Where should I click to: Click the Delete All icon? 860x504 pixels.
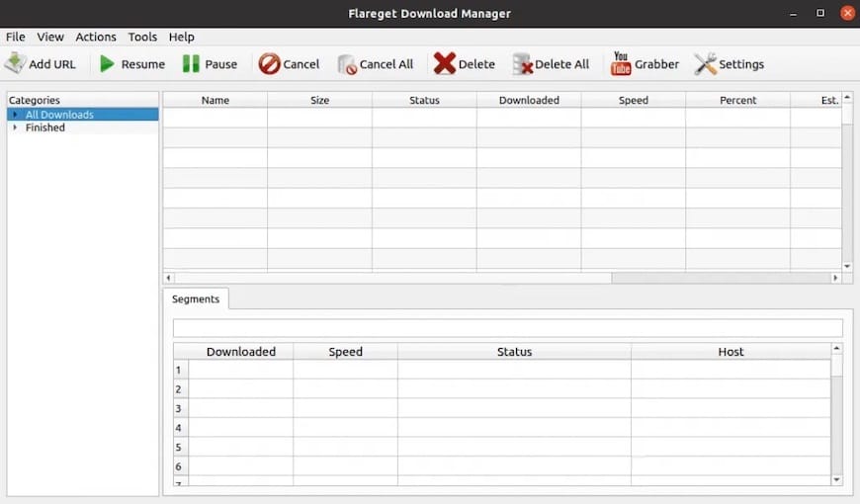coord(522,63)
